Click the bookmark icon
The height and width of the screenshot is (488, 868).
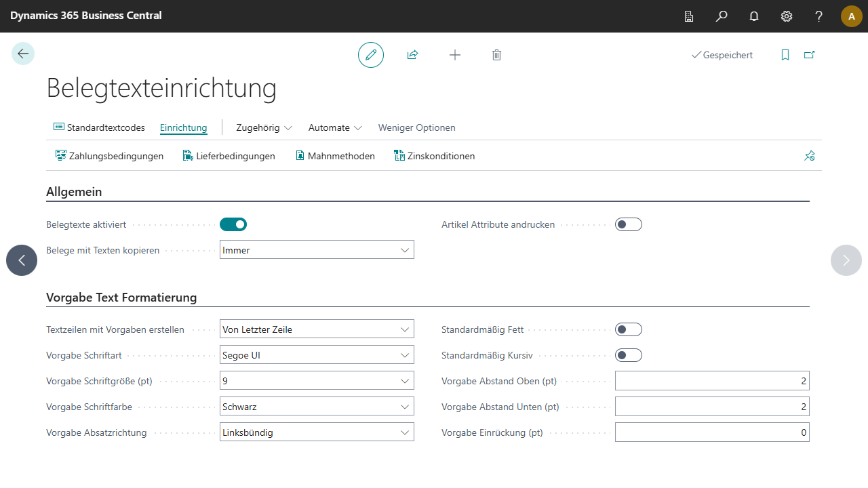pos(785,55)
